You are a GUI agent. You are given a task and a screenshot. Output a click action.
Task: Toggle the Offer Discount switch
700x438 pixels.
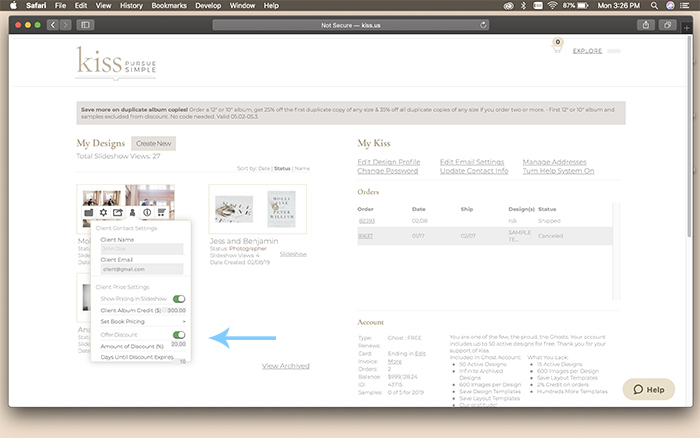click(179, 335)
